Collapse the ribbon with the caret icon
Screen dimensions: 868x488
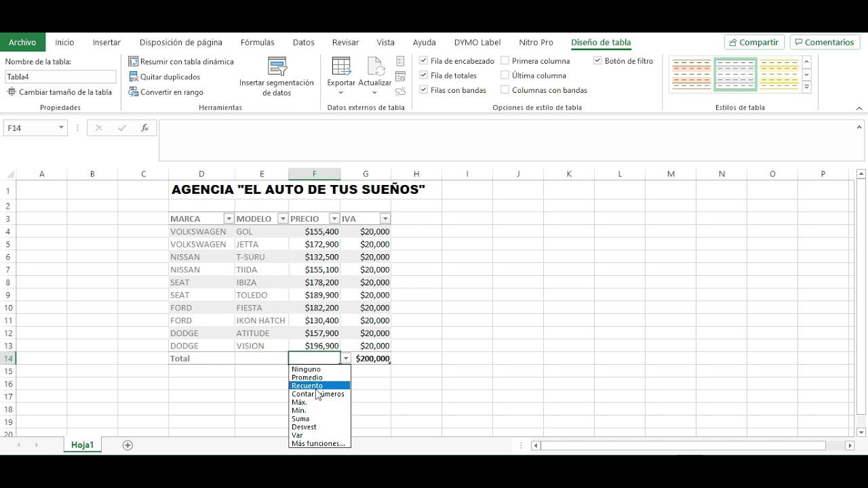tap(859, 108)
